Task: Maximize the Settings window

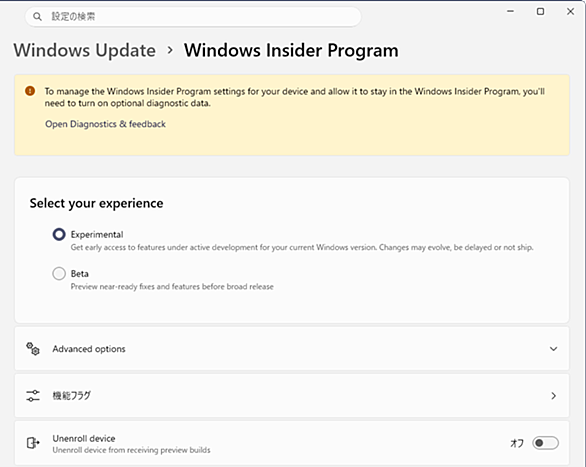Action: click(540, 12)
